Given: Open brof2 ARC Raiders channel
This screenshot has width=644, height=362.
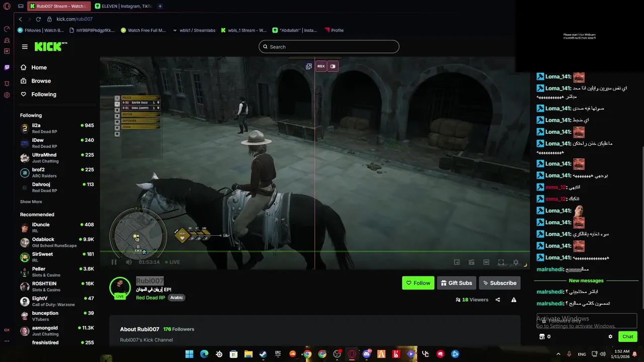Looking at the screenshot, I should click(x=57, y=172).
